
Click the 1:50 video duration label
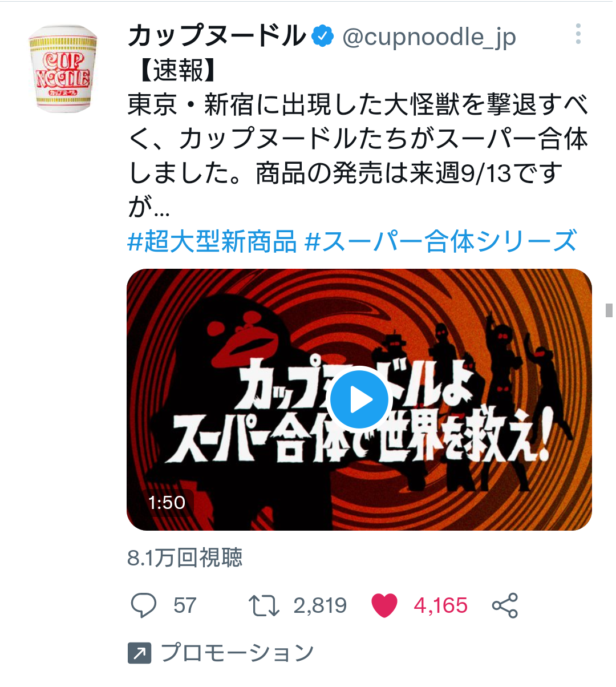(x=167, y=502)
